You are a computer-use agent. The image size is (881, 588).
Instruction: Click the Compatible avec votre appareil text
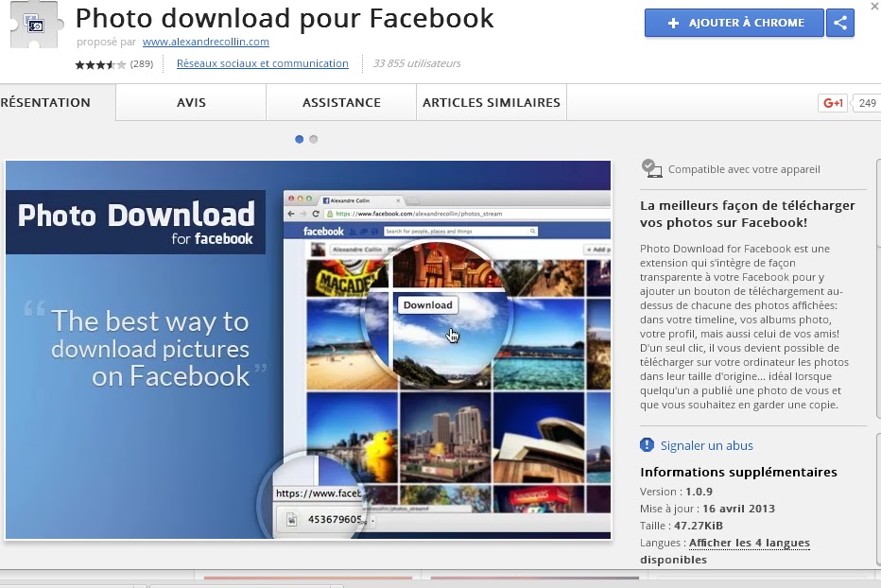(744, 169)
